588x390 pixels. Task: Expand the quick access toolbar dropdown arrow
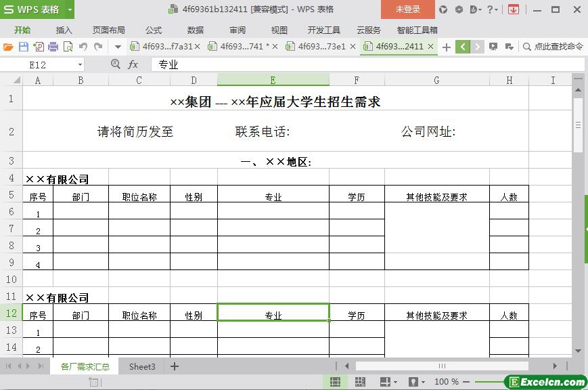pos(118,47)
